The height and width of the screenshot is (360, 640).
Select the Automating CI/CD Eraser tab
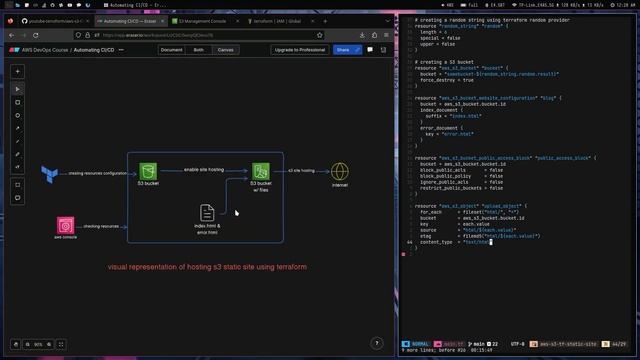(x=130, y=21)
